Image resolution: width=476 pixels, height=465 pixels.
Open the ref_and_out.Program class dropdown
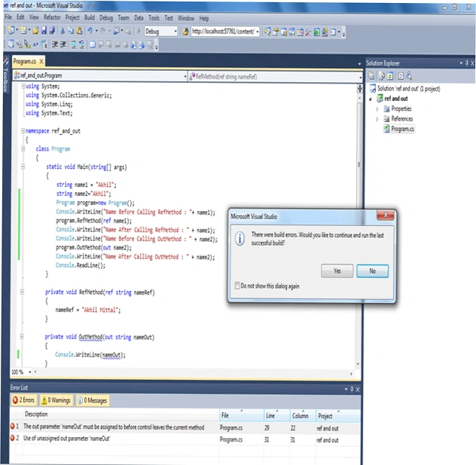(x=185, y=76)
